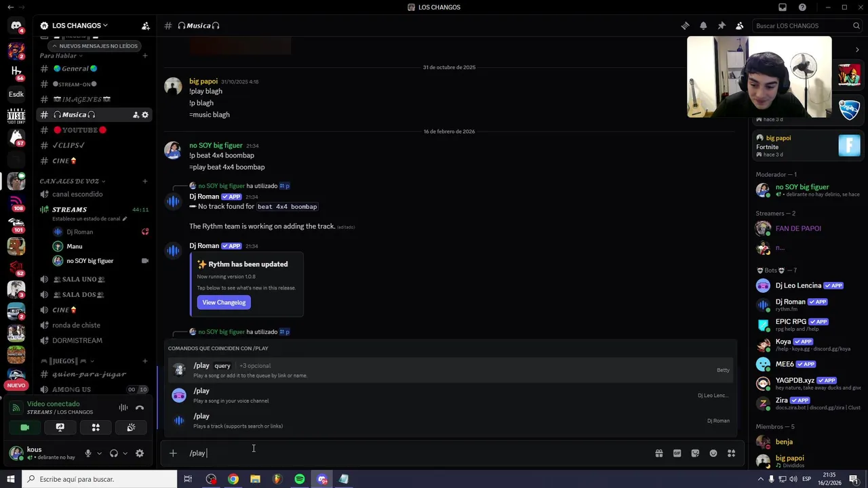The height and width of the screenshot is (488, 868).
Task: Click big papoi username on message
Action: pyautogui.click(x=203, y=81)
